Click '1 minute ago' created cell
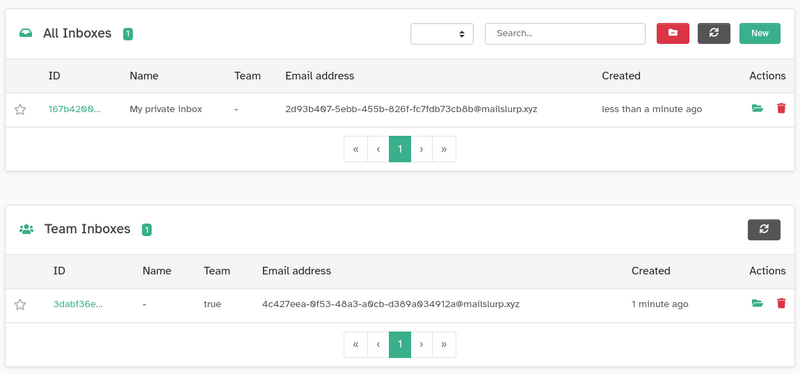The image size is (800, 374). (660, 304)
